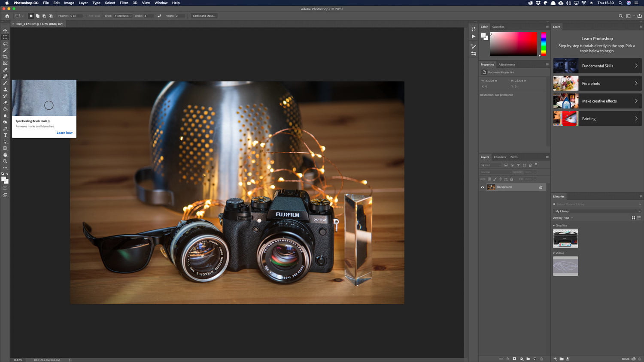Select the Lasso tool
Image resolution: width=644 pixels, height=362 pixels.
5,44
